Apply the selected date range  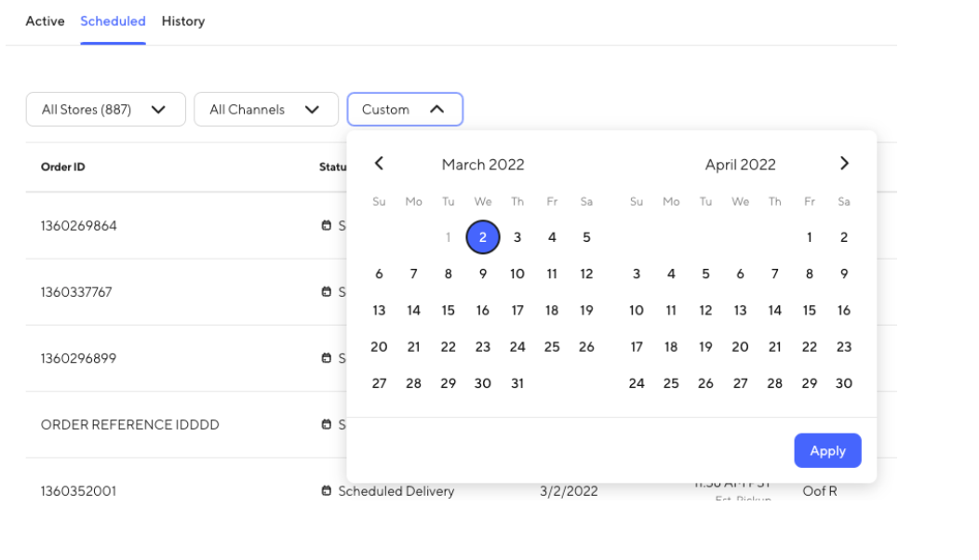tap(827, 451)
